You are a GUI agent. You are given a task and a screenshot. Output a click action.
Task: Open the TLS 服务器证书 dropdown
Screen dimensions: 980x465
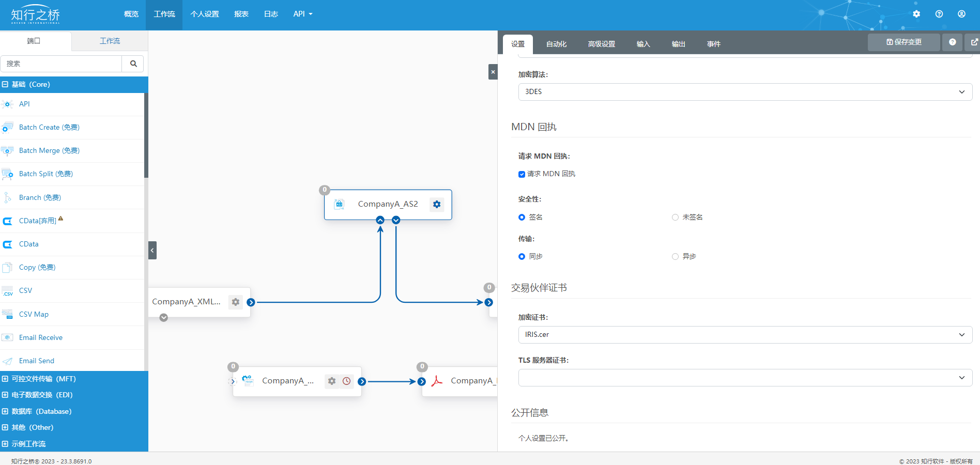pos(745,378)
